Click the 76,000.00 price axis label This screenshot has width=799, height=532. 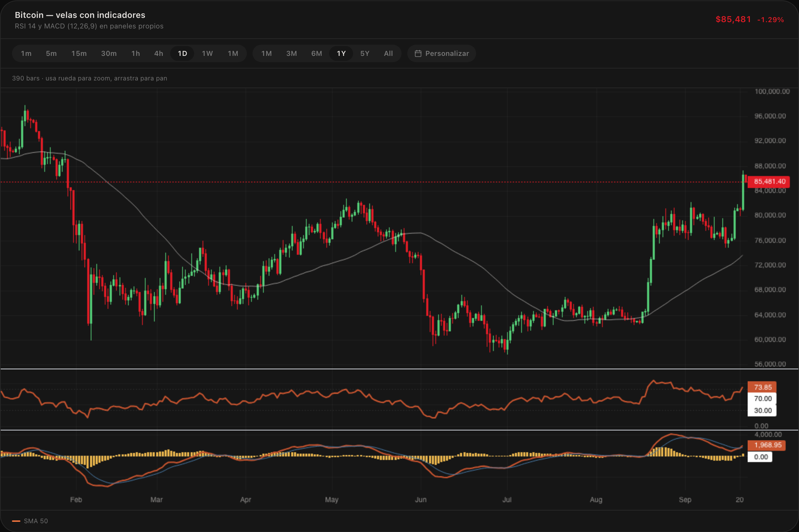click(770, 240)
